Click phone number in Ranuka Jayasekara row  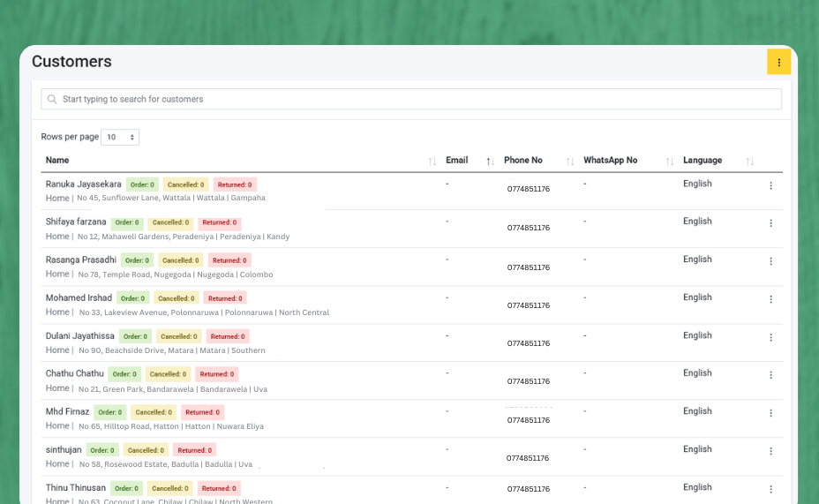click(528, 189)
